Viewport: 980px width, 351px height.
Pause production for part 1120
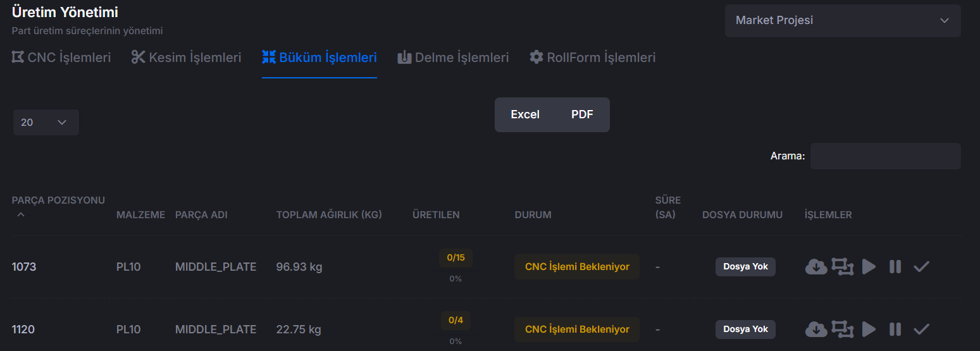[895, 329]
